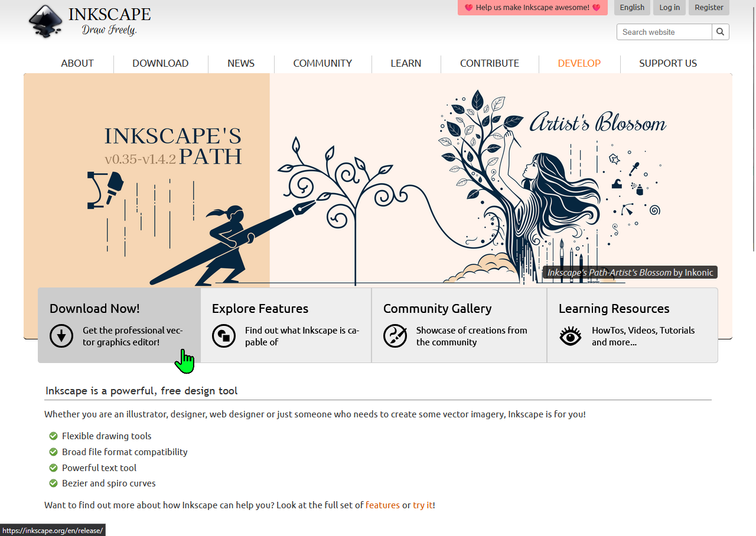Select the English language button
This screenshot has height=536, width=756.
point(631,8)
